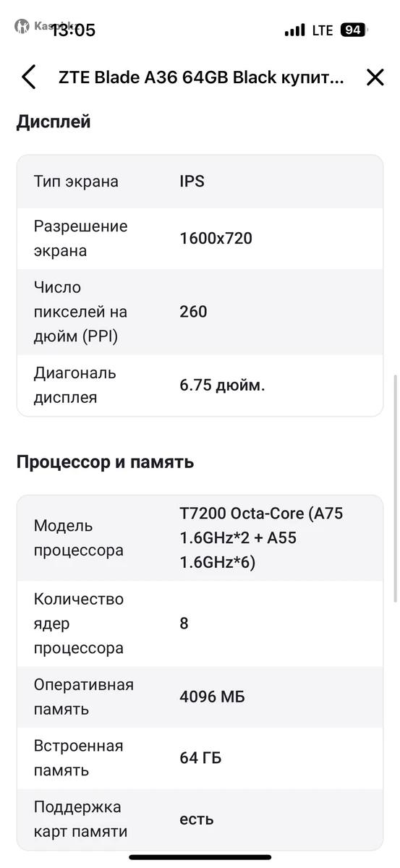The width and height of the screenshot is (400, 868).
Task: Close the product page with X icon
Action: coord(375,77)
